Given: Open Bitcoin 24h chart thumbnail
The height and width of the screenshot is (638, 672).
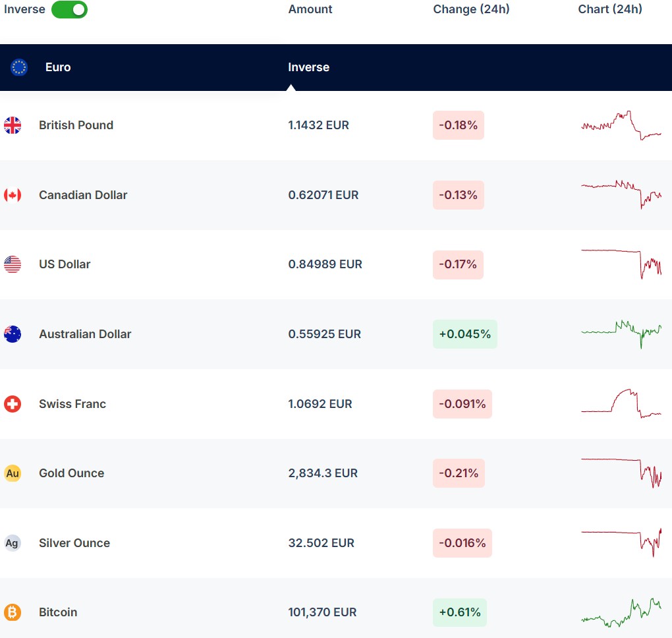Looking at the screenshot, I should (621, 612).
